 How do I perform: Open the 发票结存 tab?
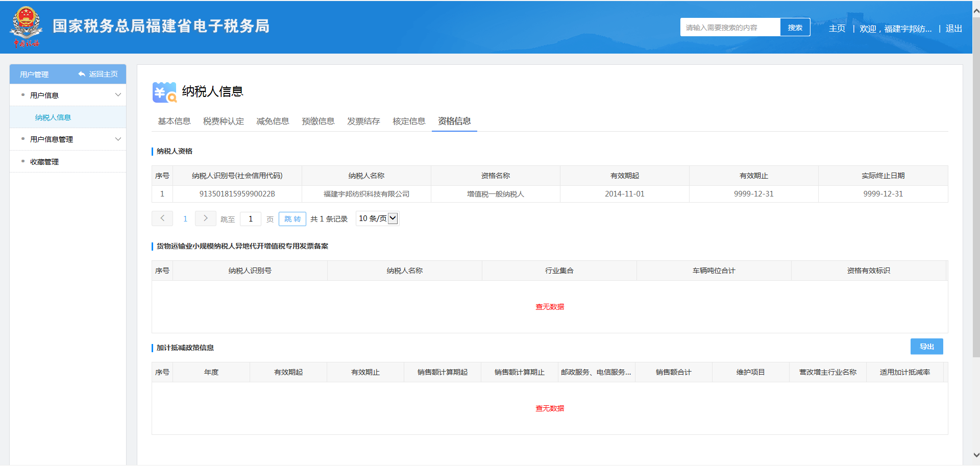363,121
